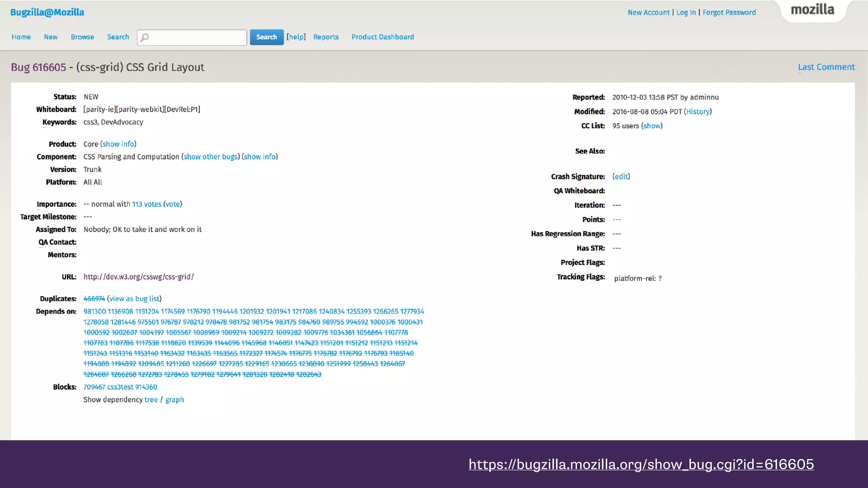Open the Browse menu item
The height and width of the screenshot is (488, 868).
pos(82,37)
